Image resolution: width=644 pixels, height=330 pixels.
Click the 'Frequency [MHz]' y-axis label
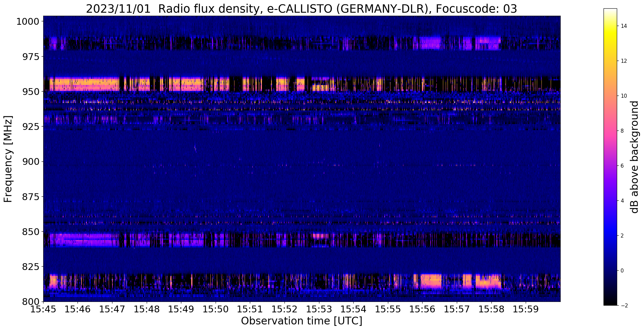[x=8, y=159]
